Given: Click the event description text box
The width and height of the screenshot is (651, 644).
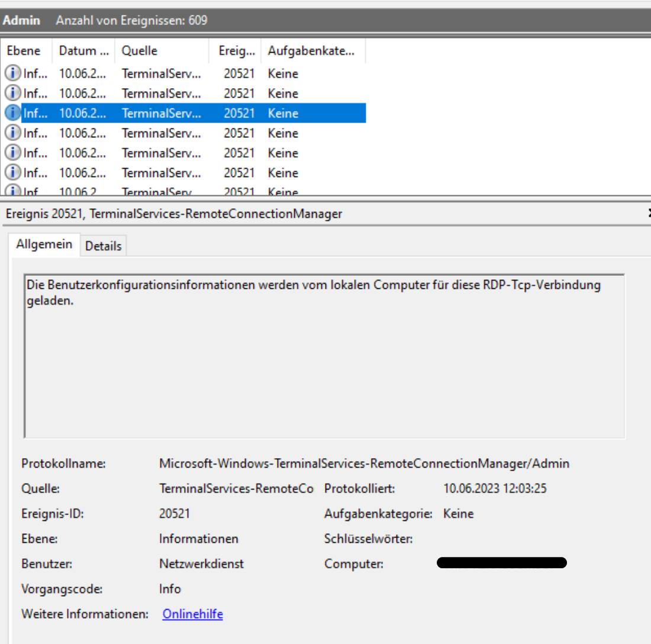Looking at the screenshot, I should (325, 356).
